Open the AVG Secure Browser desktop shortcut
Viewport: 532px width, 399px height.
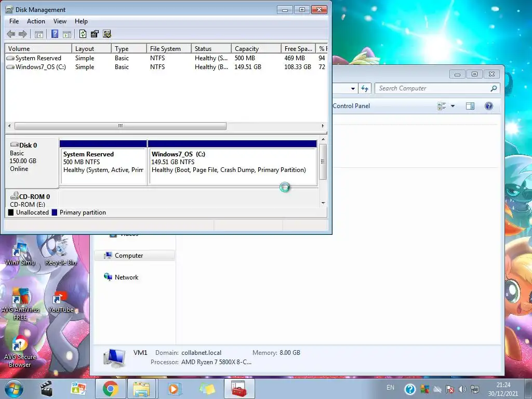pyautogui.click(x=20, y=352)
